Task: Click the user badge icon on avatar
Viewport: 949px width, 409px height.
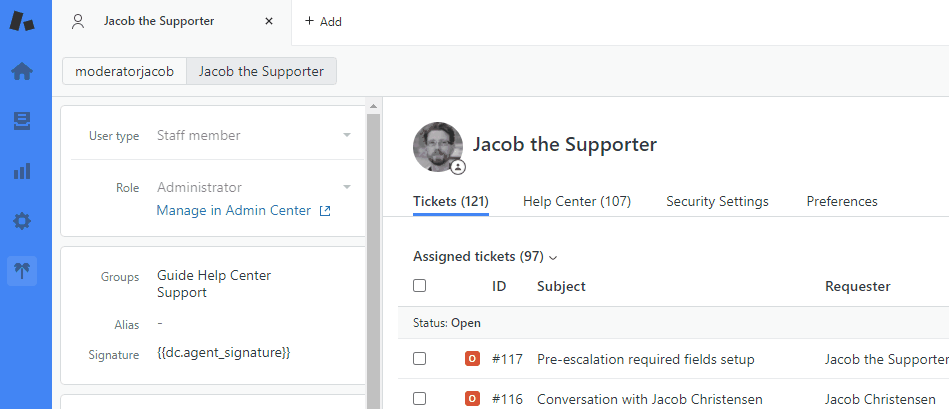Action: (x=457, y=167)
